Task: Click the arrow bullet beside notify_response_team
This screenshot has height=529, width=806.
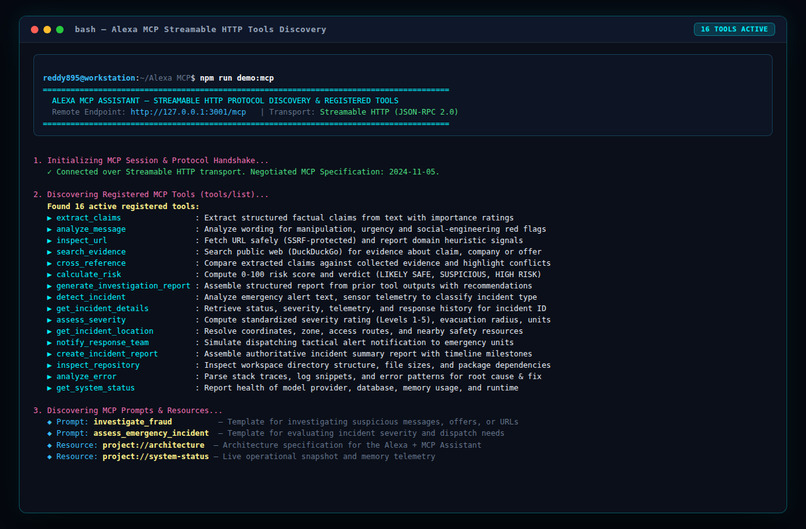Action: (49, 342)
